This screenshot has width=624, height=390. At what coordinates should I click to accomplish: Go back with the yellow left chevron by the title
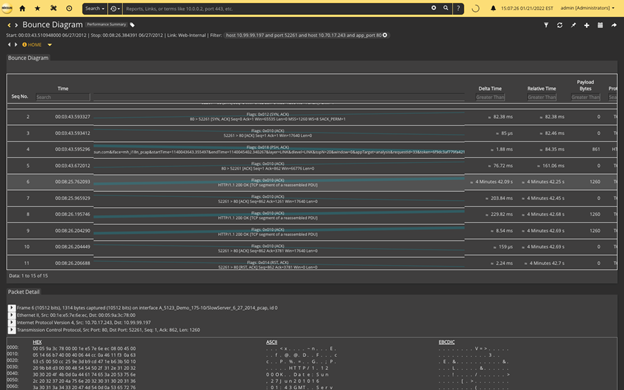click(9, 25)
